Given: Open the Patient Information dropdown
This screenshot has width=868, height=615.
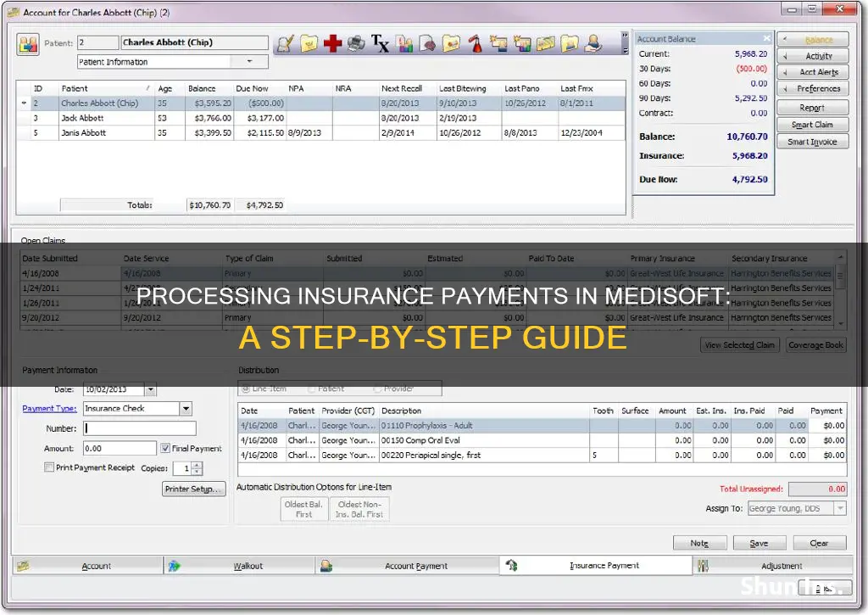Looking at the screenshot, I should click(250, 61).
